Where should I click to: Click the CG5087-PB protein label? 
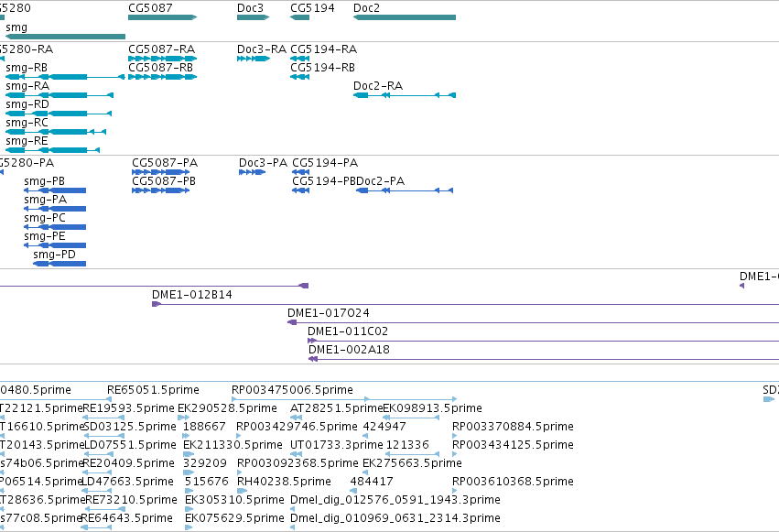pyautogui.click(x=164, y=181)
